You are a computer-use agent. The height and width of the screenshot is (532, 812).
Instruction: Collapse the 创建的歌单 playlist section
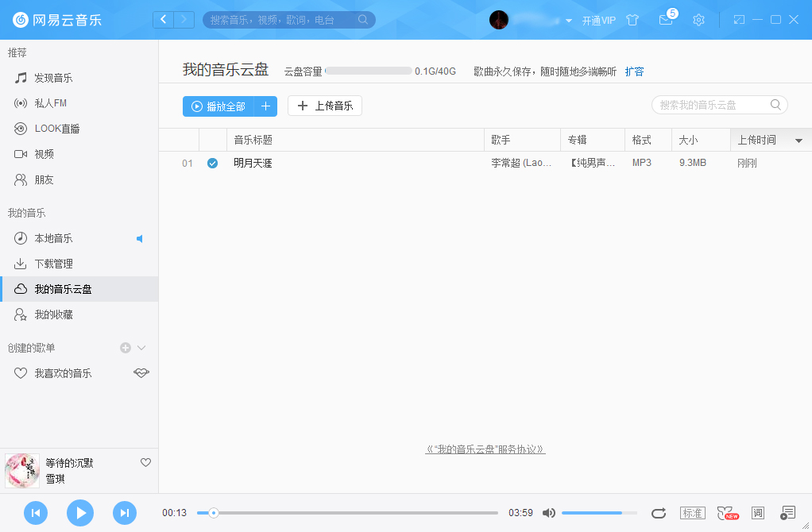(141, 347)
